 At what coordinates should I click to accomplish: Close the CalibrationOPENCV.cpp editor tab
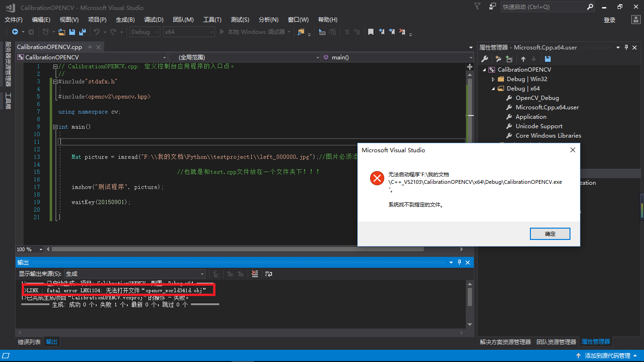pyautogui.click(x=99, y=47)
